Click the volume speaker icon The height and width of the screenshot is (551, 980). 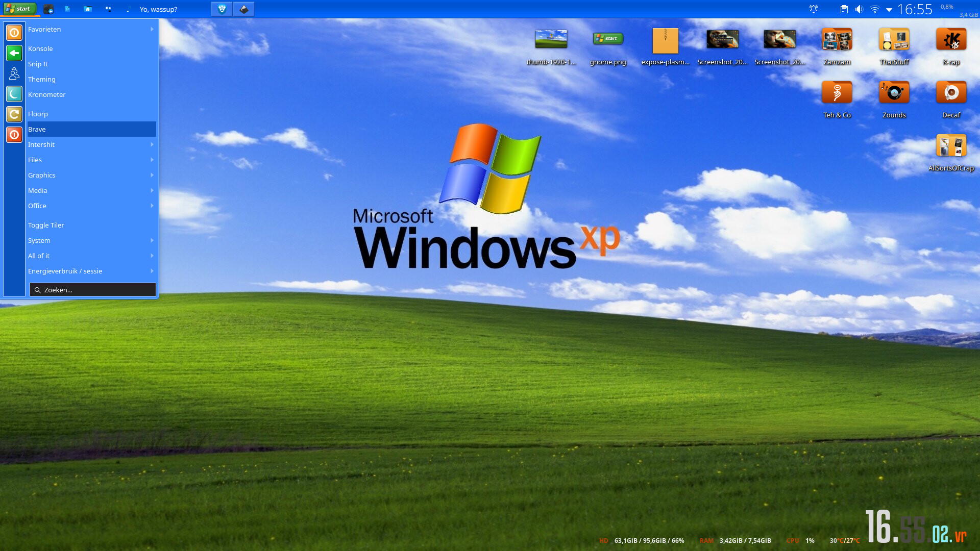(x=859, y=9)
